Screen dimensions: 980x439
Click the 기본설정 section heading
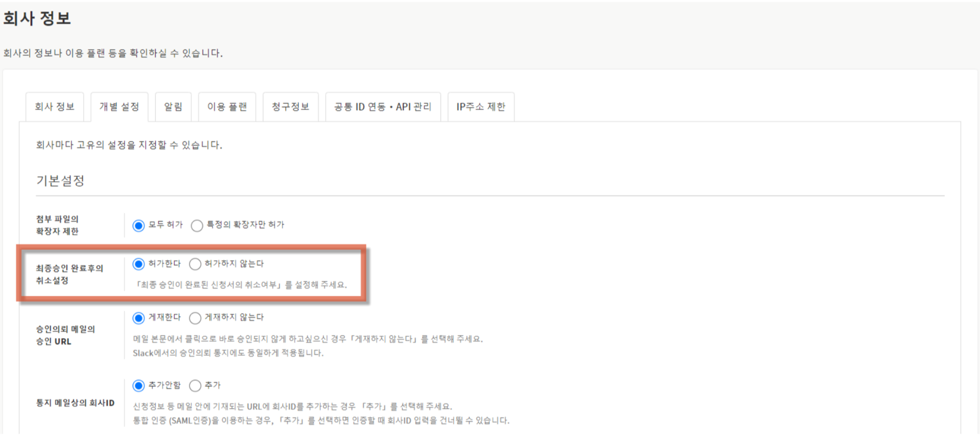click(x=60, y=181)
